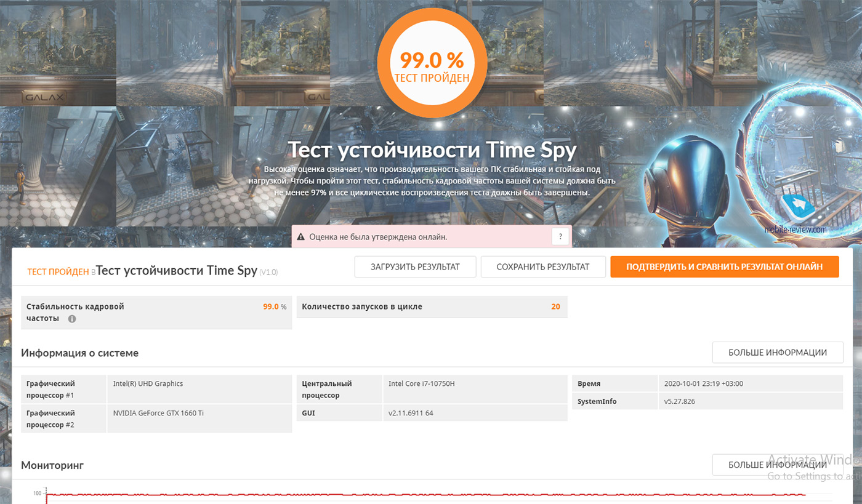Image resolution: width=862 pixels, height=504 pixels.
Task: Select NVIDIA GeForce GTX 1660 Ti text
Action: click(x=158, y=413)
